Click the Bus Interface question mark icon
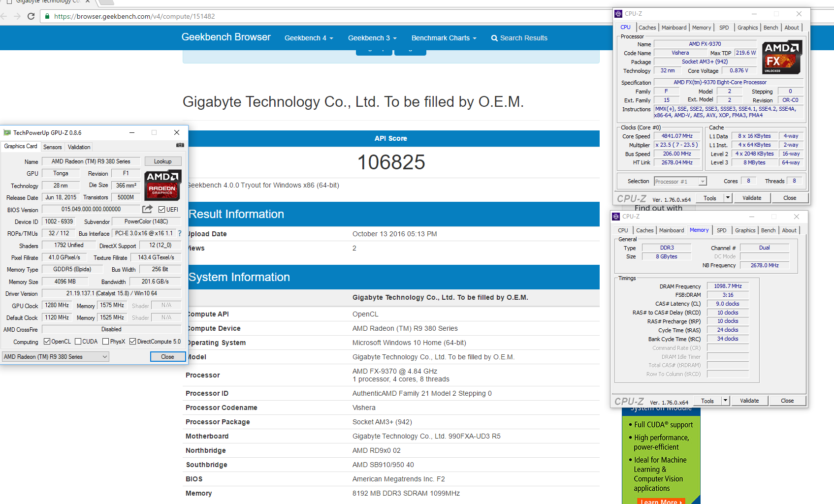 tap(180, 233)
